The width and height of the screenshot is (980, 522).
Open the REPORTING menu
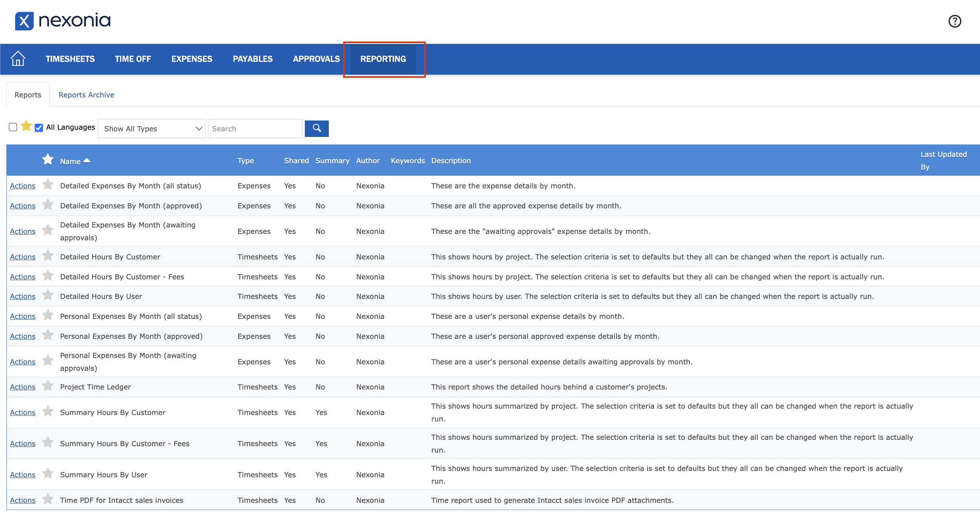(383, 59)
